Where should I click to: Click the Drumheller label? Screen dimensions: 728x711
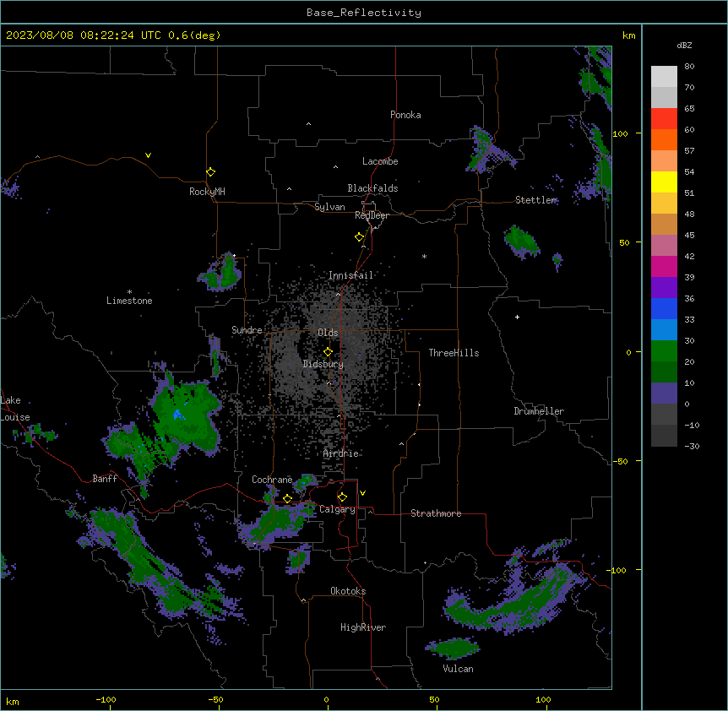(x=539, y=411)
